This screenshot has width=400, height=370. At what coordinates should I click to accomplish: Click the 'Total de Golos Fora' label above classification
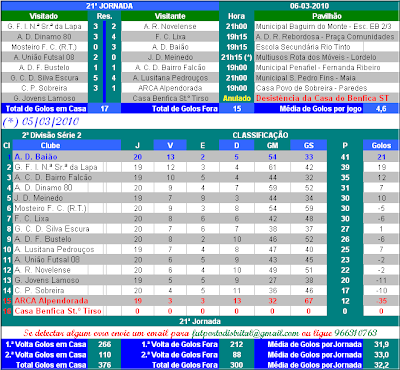184,108
